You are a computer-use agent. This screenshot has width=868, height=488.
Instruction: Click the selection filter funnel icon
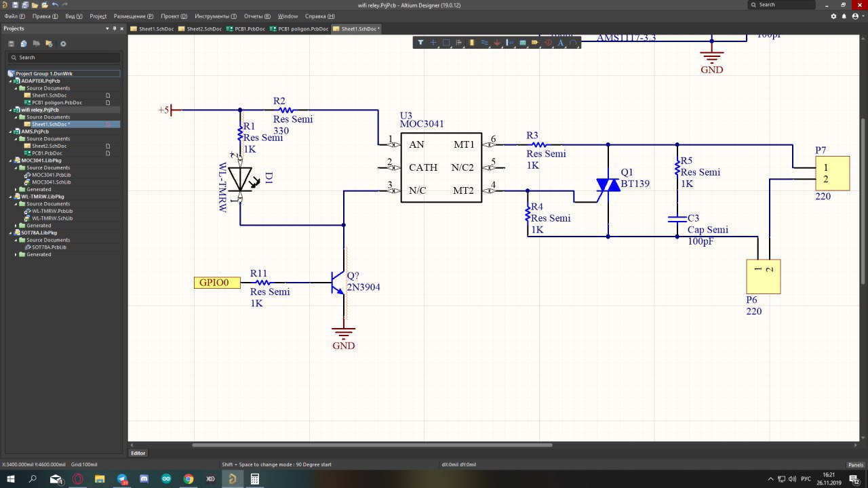point(420,43)
